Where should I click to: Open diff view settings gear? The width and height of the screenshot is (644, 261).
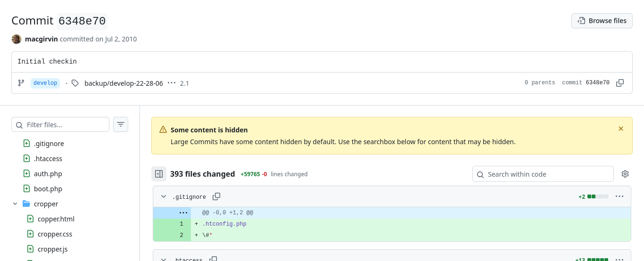[x=625, y=174]
